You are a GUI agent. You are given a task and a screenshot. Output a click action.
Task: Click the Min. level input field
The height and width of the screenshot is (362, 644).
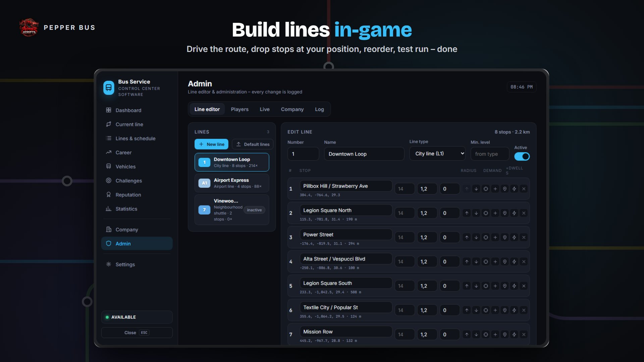tap(490, 154)
